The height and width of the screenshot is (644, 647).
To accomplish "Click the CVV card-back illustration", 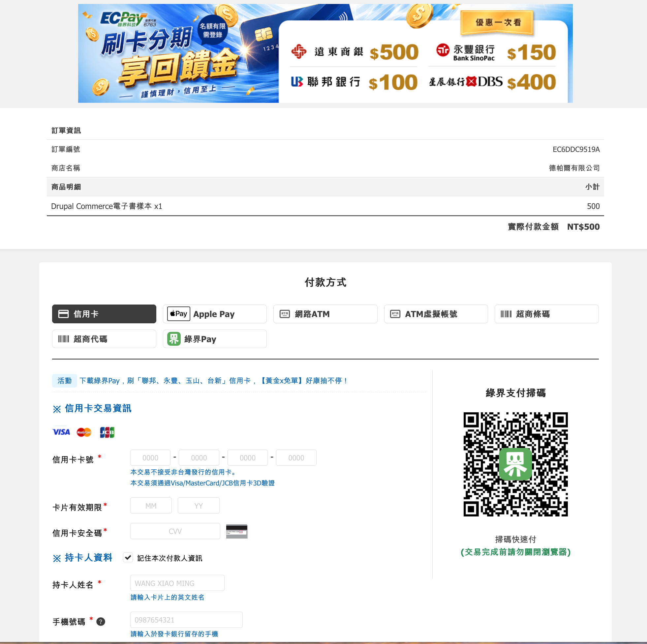I will tap(236, 531).
